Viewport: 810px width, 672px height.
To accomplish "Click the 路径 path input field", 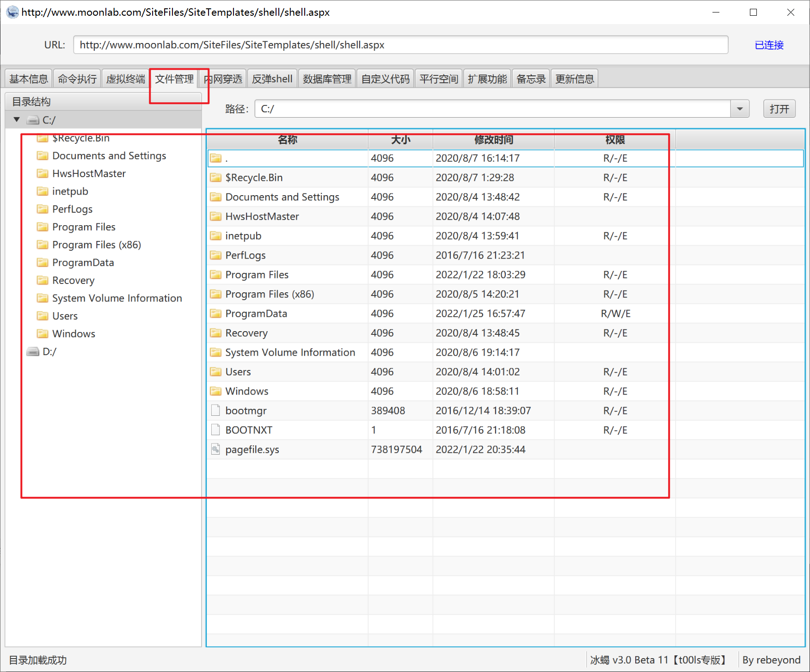I will pyautogui.click(x=493, y=109).
